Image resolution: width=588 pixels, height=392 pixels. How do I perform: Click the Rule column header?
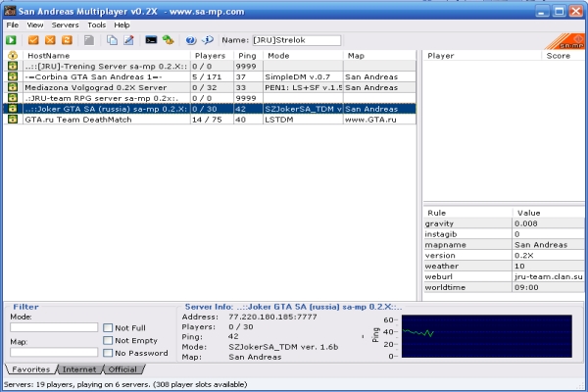click(468, 213)
